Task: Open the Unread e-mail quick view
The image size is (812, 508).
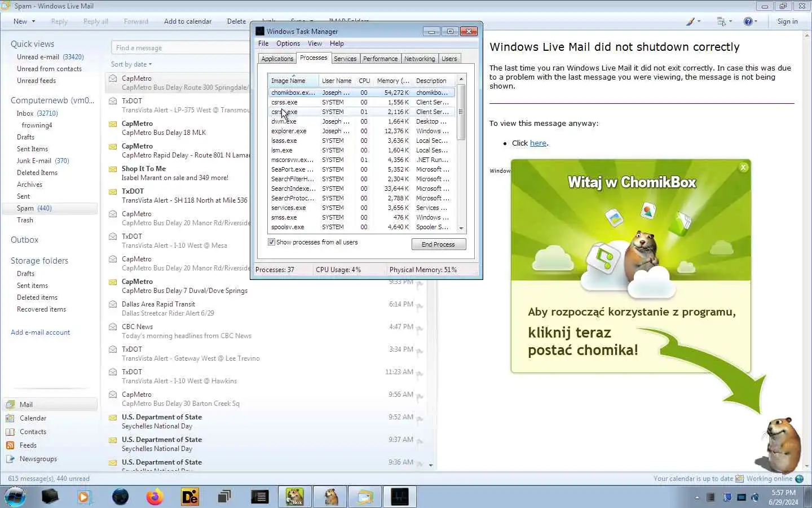Action: (50, 57)
